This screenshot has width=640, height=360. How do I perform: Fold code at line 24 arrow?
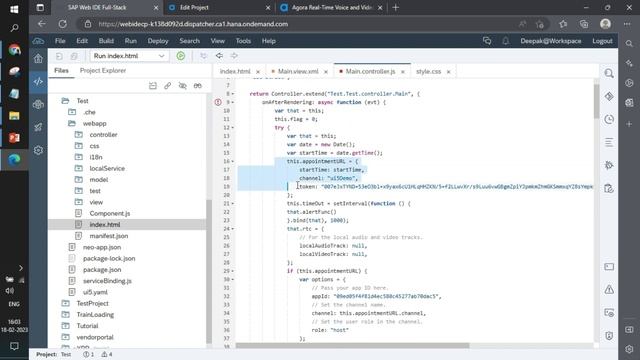coord(233,229)
